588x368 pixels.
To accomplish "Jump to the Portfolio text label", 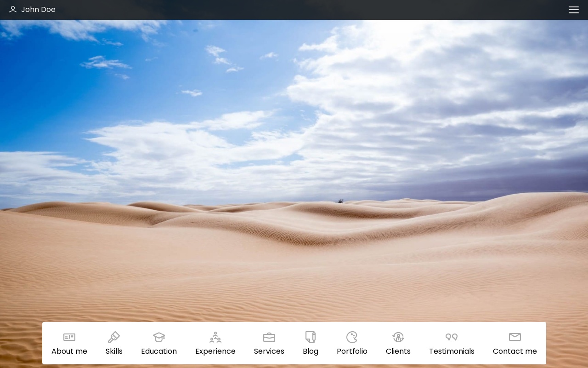I will 352,351.
